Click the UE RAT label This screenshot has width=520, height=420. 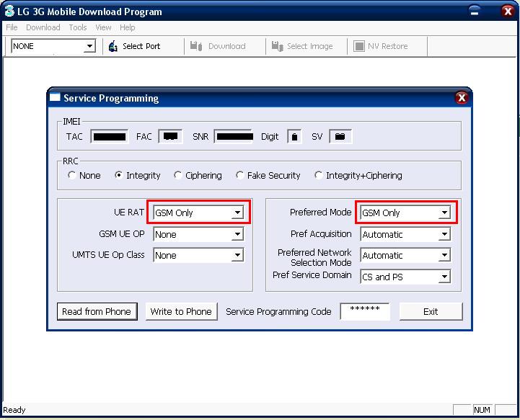129,212
